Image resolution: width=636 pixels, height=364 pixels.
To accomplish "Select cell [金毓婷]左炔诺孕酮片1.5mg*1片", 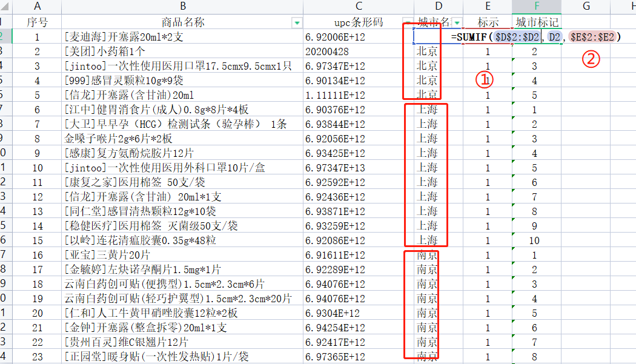I will coord(182,270).
